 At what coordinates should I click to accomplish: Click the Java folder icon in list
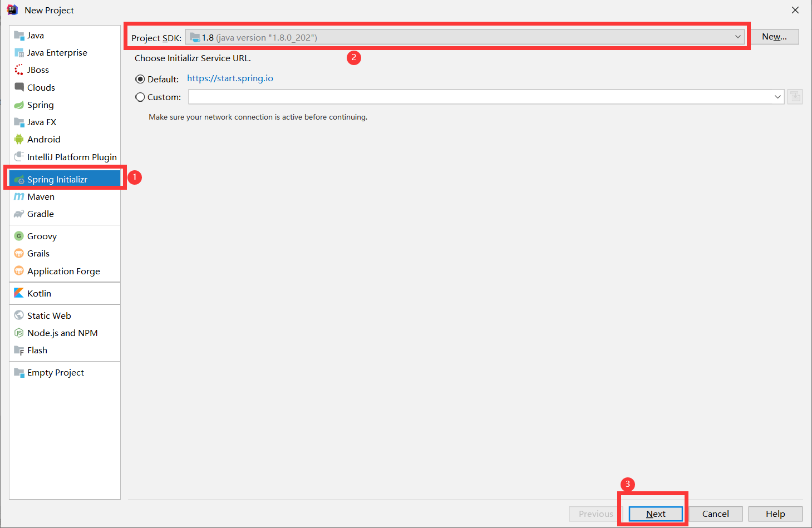19,35
